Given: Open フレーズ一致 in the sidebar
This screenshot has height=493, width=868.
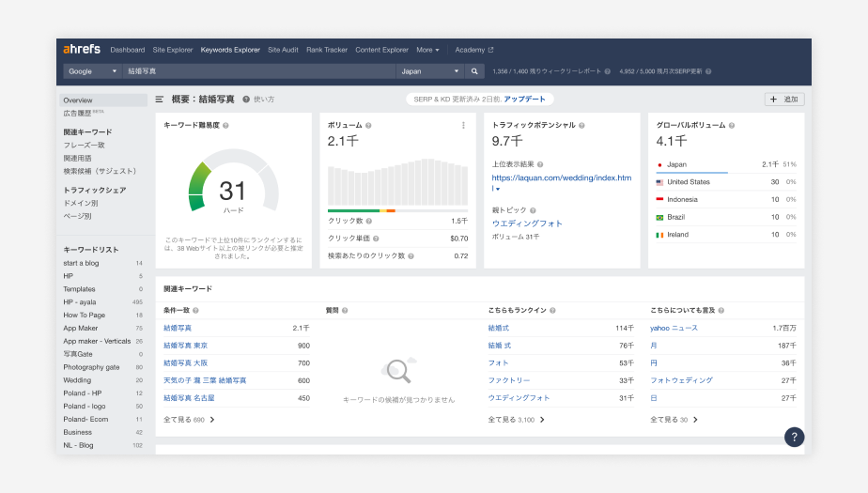Looking at the screenshot, I should [85, 145].
